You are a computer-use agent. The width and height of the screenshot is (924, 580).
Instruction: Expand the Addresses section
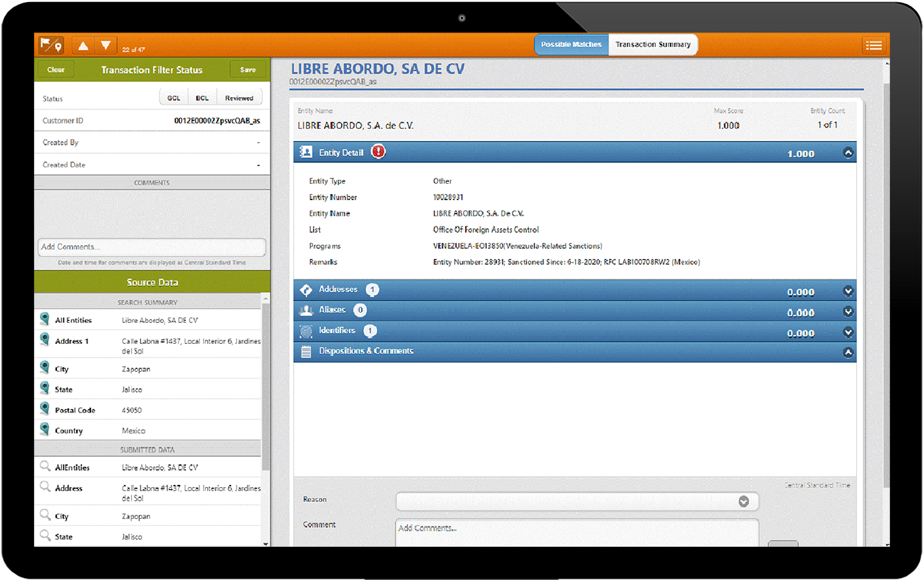[x=847, y=292]
